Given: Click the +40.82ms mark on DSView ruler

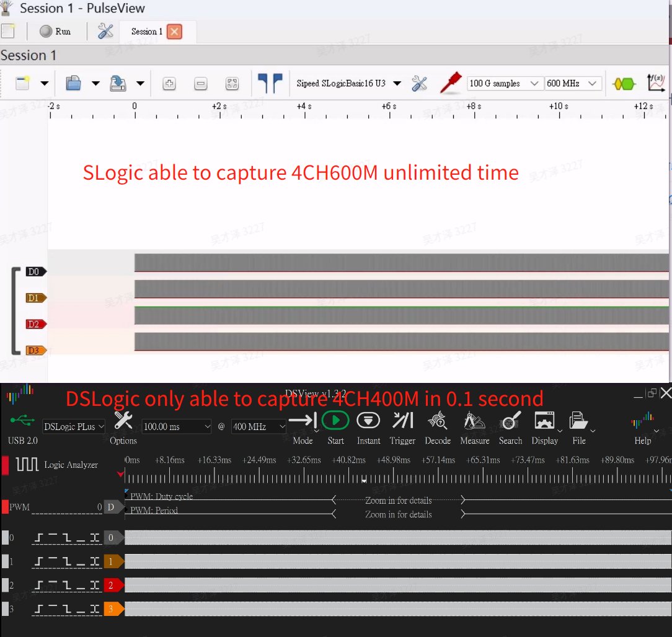Looking at the screenshot, I should pos(349,460).
